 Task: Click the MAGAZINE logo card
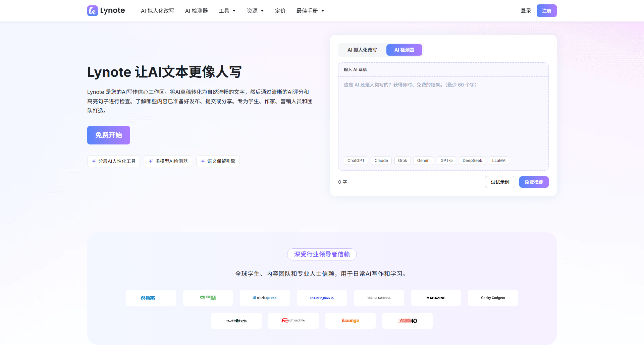[x=436, y=298]
